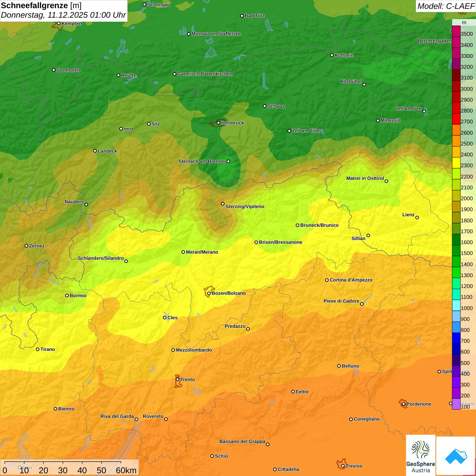Viewport: 476px width, 476px height.
Task: Click the Kufstein location dot
Action: point(332,55)
